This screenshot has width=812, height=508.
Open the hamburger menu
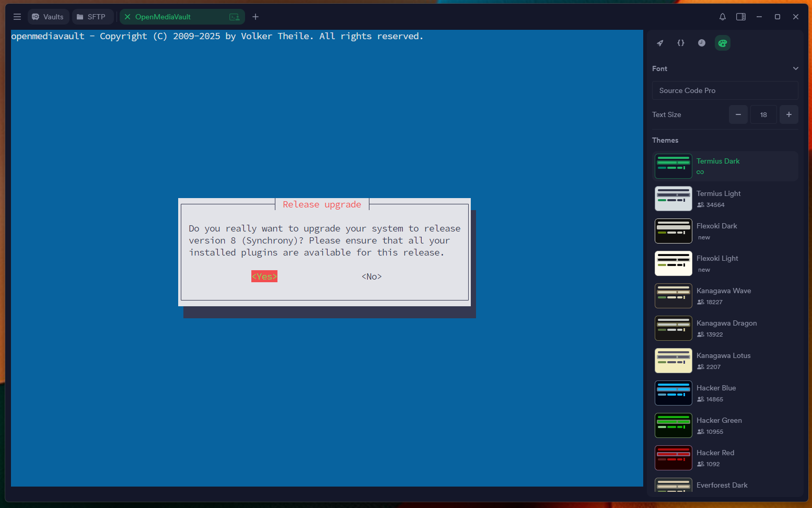[x=17, y=16]
